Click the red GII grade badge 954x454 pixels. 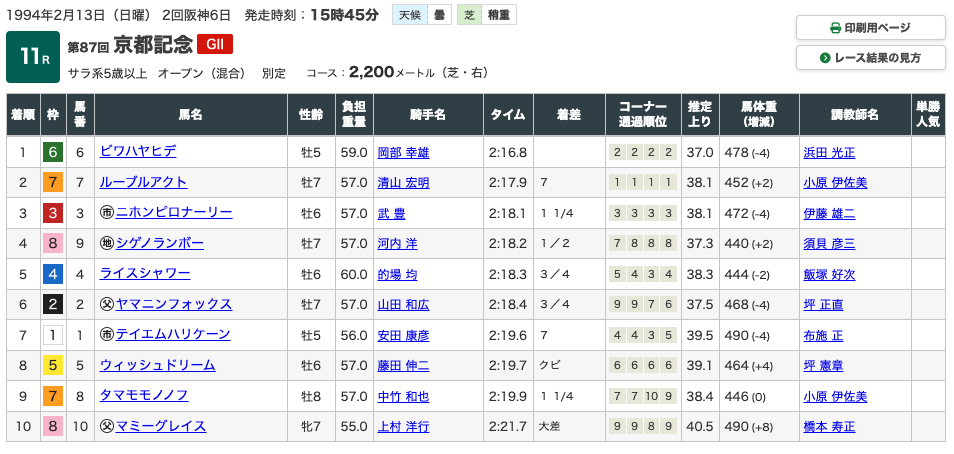point(215,44)
